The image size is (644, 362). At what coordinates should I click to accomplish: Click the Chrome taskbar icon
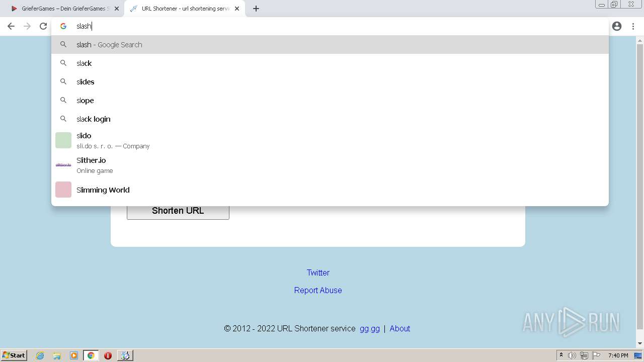coord(91,355)
